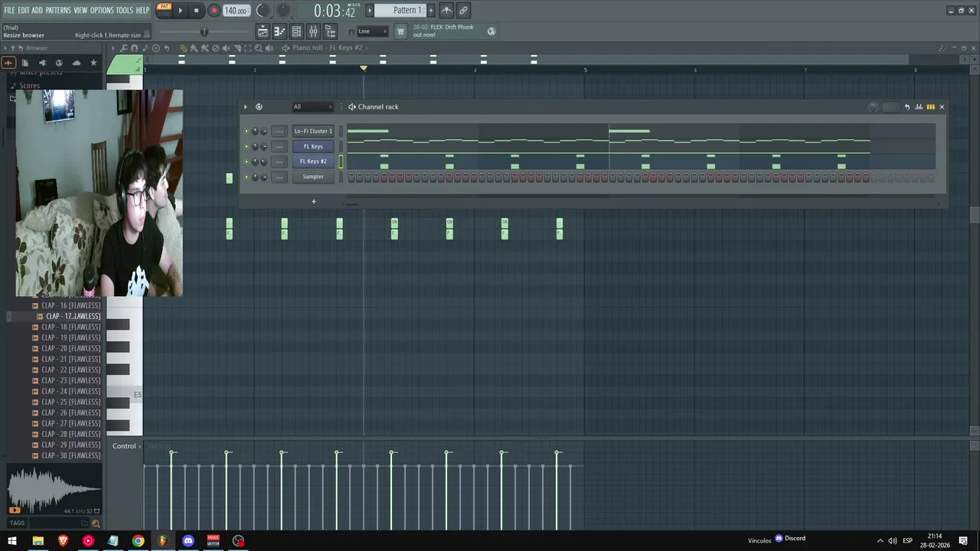Click the FLEX: Drift Phonk news item
980x551 pixels.
click(x=446, y=31)
